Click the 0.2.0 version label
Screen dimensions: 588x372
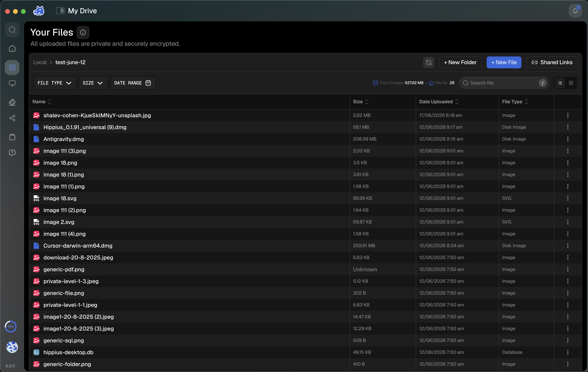coord(10,366)
